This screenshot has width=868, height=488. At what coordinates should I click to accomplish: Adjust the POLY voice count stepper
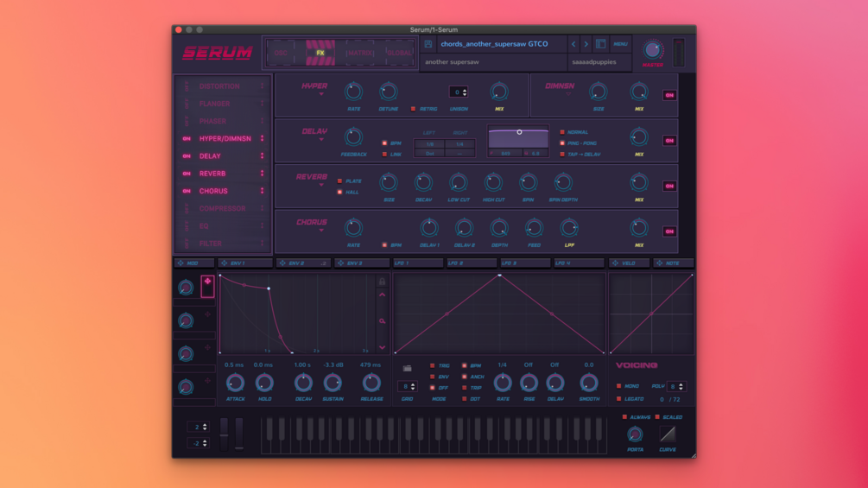pyautogui.click(x=681, y=386)
